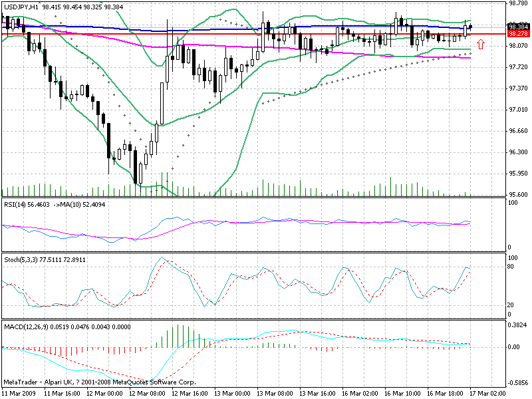The height and width of the screenshot is (399, 532).
Task: Click the 97.370 price axis label
Action: 519,88
